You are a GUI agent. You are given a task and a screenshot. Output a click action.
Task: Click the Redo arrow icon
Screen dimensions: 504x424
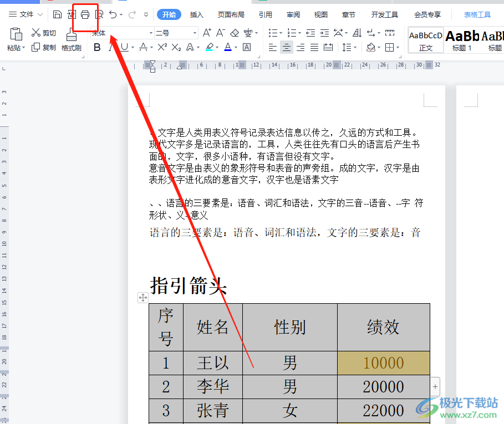click(x=132, y=14)
